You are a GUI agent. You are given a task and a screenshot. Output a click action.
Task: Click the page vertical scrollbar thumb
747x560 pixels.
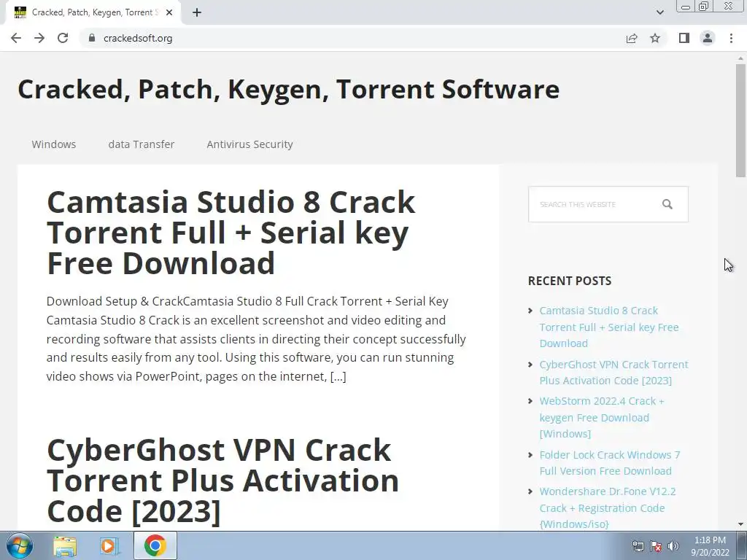(740, 120)
